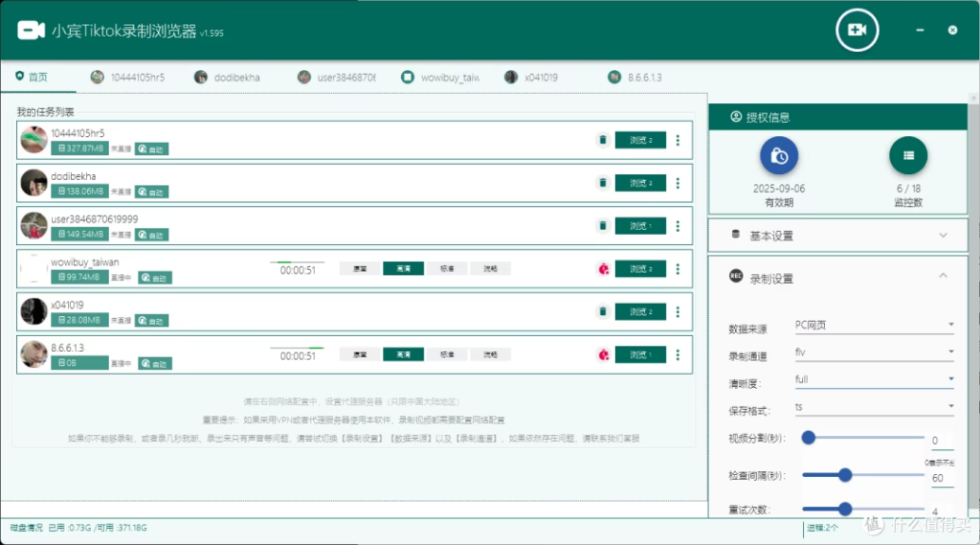Select 原画 quality for wowibuy_taiwan

tap(360, 268)
